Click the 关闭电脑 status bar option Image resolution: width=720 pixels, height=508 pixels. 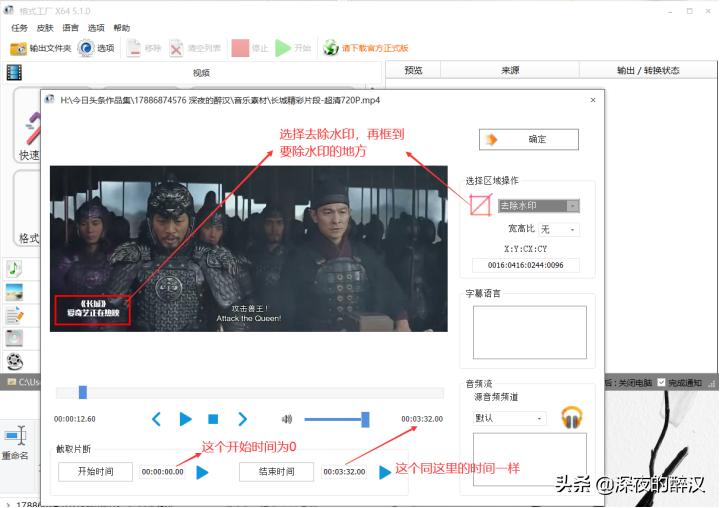[x=636, y=383]
